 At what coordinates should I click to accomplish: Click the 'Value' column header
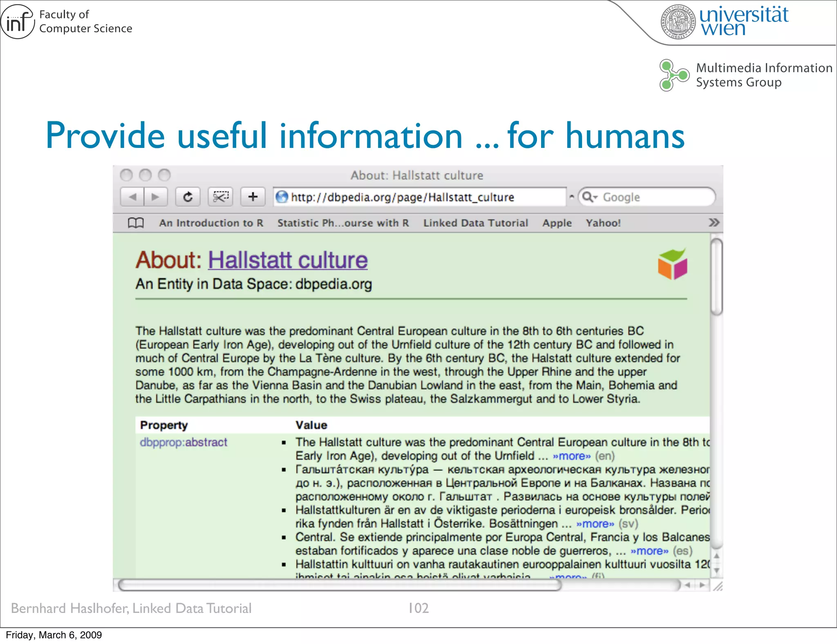point(311,425)
